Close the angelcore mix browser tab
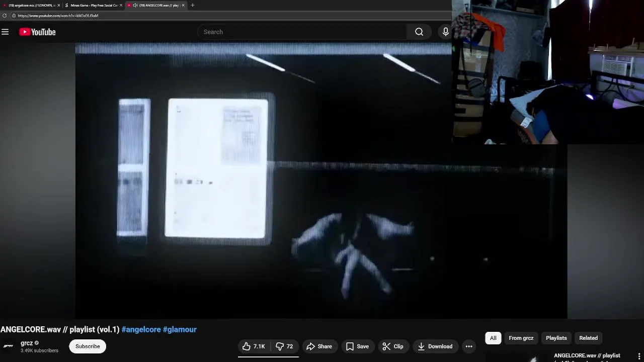The height and width of the screenshot is (362, 644). pyautogui.click(x=58, y=6)
